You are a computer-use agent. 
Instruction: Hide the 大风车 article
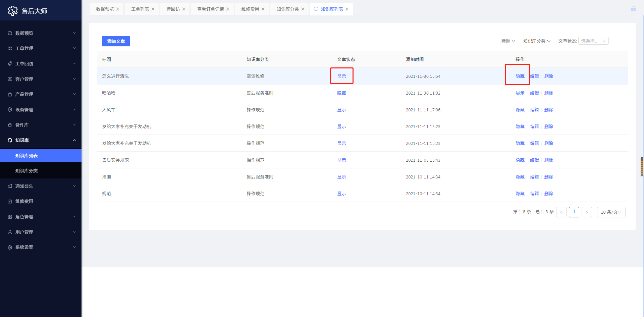pyautogui.click(x=520, y=110)
